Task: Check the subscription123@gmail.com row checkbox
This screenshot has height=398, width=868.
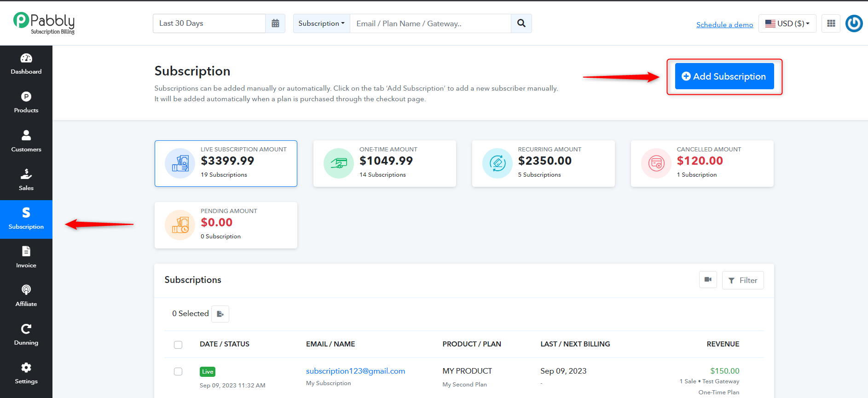Action: 178,371
